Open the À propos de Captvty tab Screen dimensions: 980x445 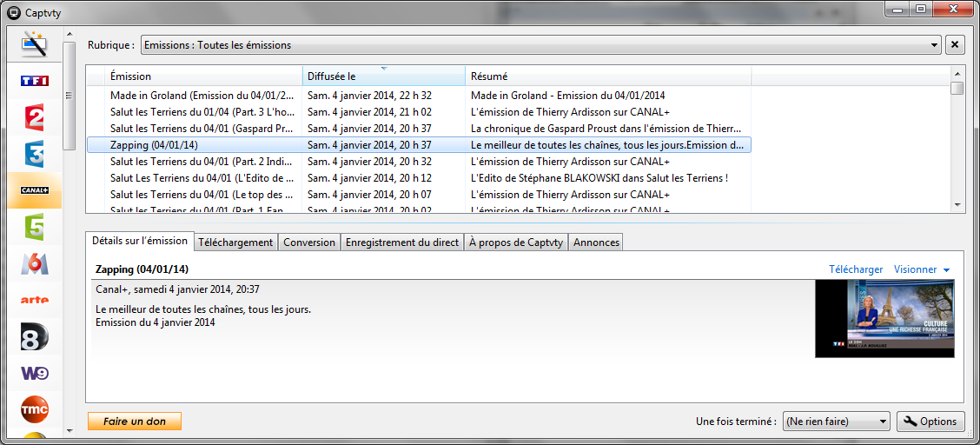pos(516,242)
